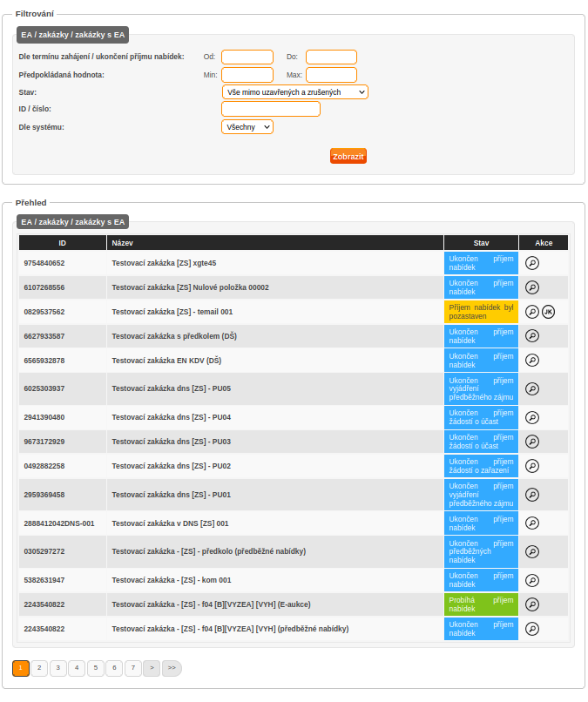The image size is (588, 702).
Task: View detail of ID 0305297272
Action: pyautogui.click(x=531, y=551)
